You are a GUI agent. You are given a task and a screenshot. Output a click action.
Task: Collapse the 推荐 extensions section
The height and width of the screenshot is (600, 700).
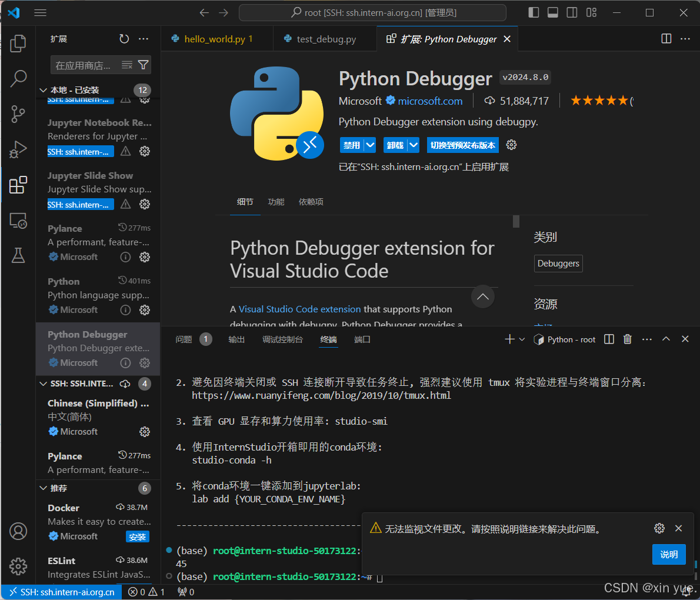[43, 488]
